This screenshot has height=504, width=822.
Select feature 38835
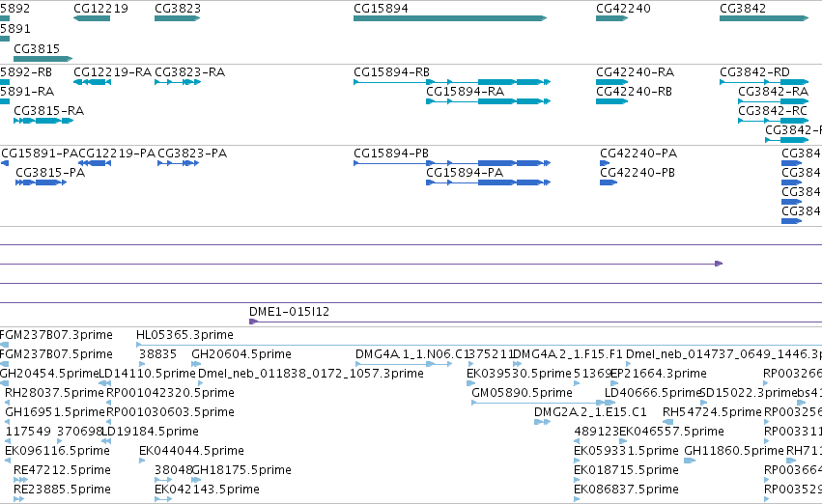coord(157,354)
